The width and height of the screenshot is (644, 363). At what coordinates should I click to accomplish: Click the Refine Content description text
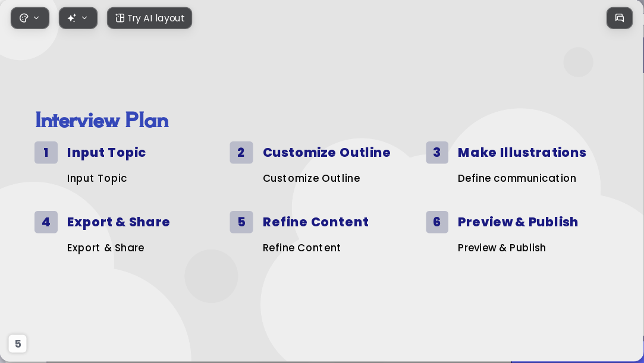pyautogui.click(x=301, y=248)
